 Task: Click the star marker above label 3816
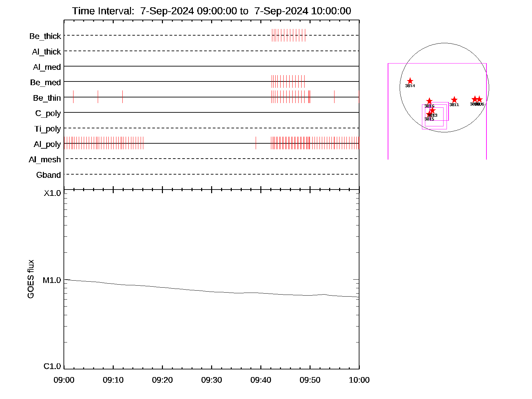coord(429,101)
